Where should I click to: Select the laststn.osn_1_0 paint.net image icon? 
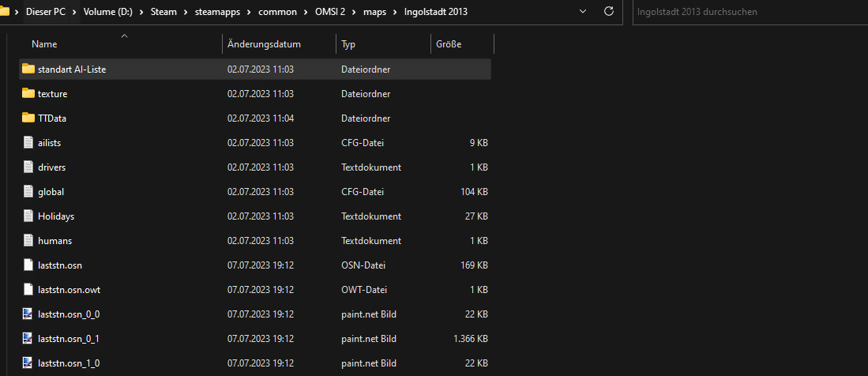pos(28,363)
